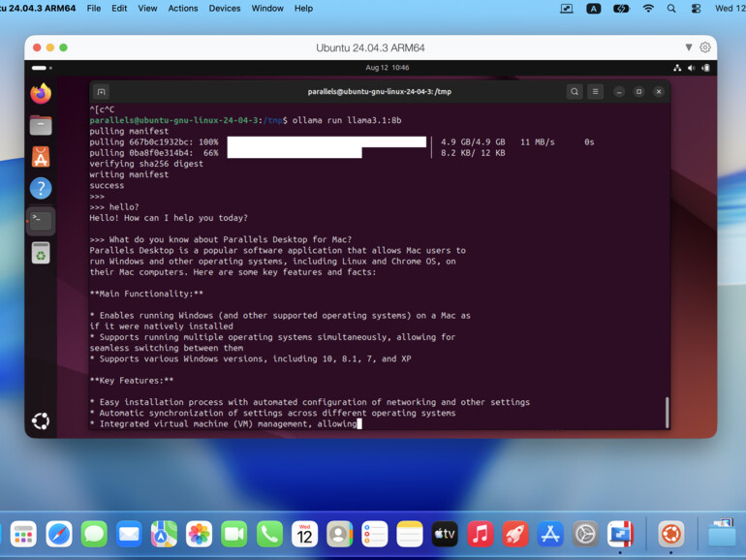
Task: Open Ubuntu network status icon in top bar
Action: [x=677, y=68]
